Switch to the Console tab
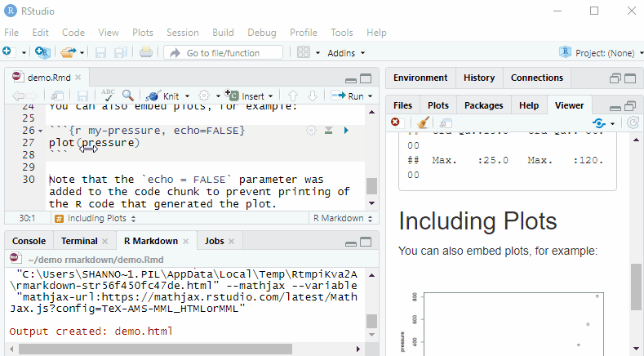The height and width of the screenshot is (356, 644). tap(29, 241)
